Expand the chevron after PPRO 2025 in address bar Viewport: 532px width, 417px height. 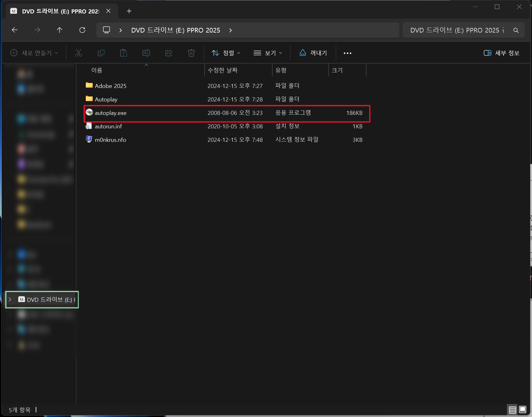(231, 30)
